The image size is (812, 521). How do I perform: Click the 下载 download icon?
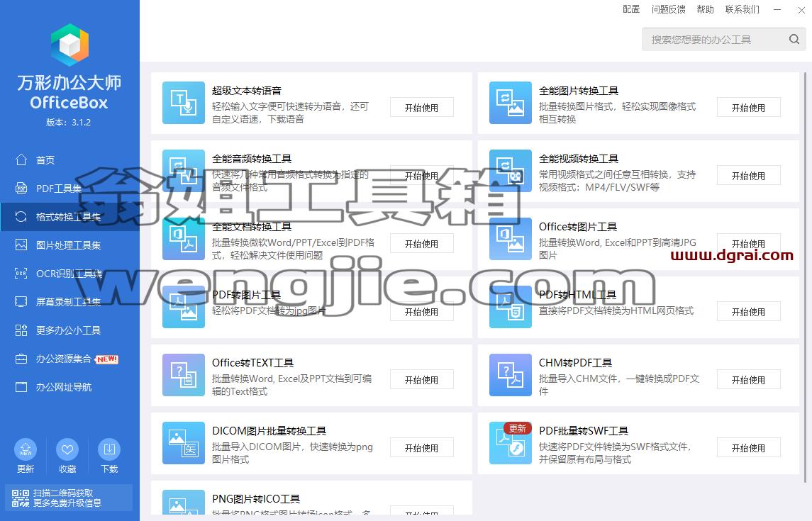coord(109,449)
